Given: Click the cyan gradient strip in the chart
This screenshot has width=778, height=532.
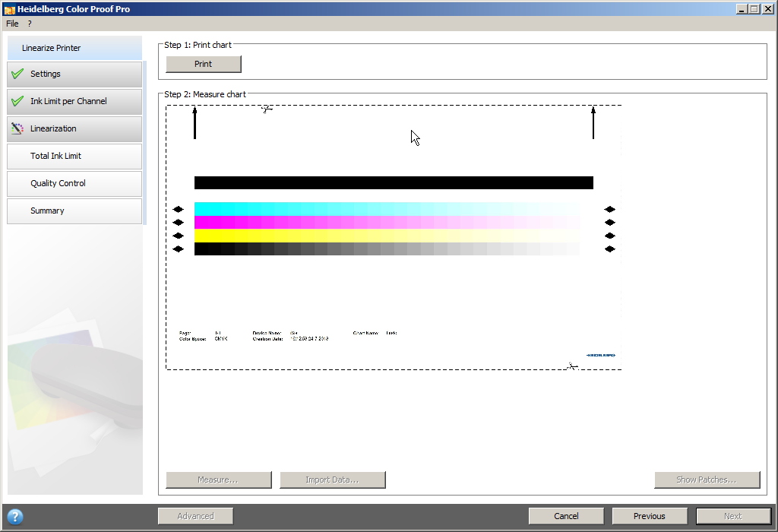Looking at the screenshot, I should (387, 209).
